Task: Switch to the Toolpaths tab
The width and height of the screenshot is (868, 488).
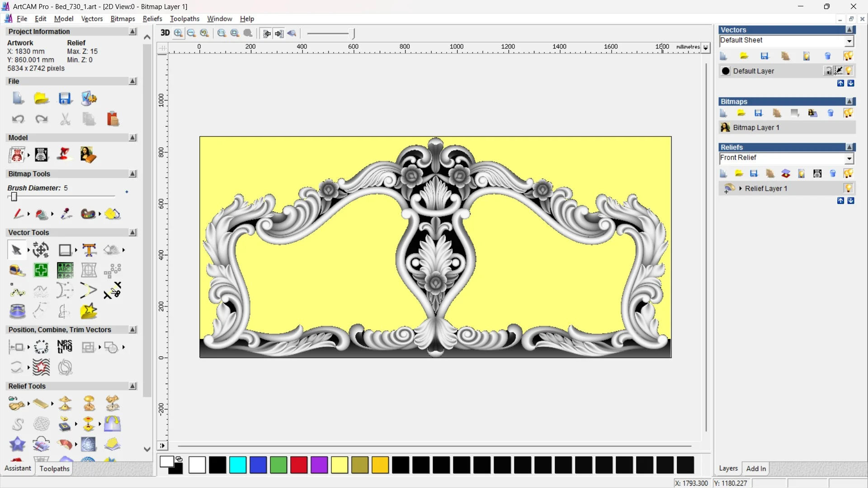Action: (54, 469)
